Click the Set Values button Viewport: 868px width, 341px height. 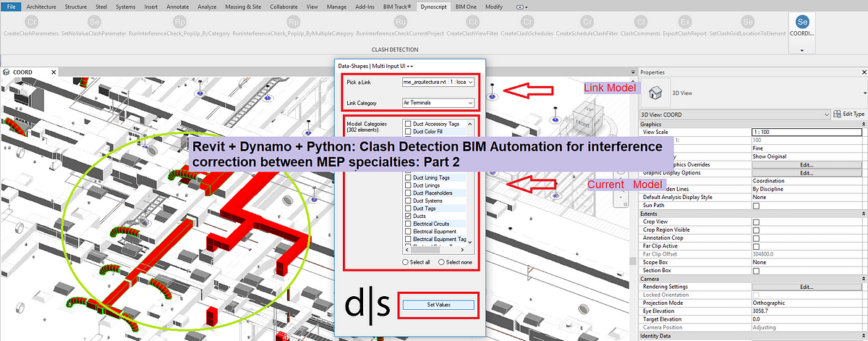pyautogui.click(x=438, y=305)
